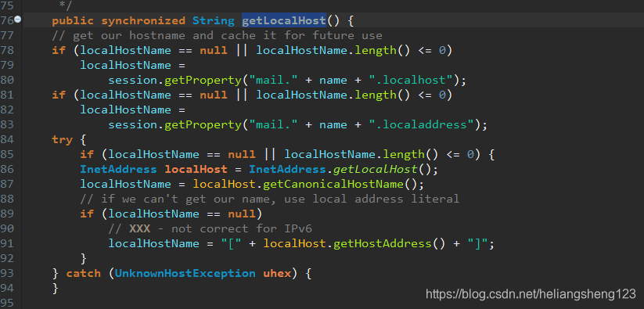Click 'localHostName =' assignment on line 79
This screenshot has height=309, width=644.
[x=133, y=65]
